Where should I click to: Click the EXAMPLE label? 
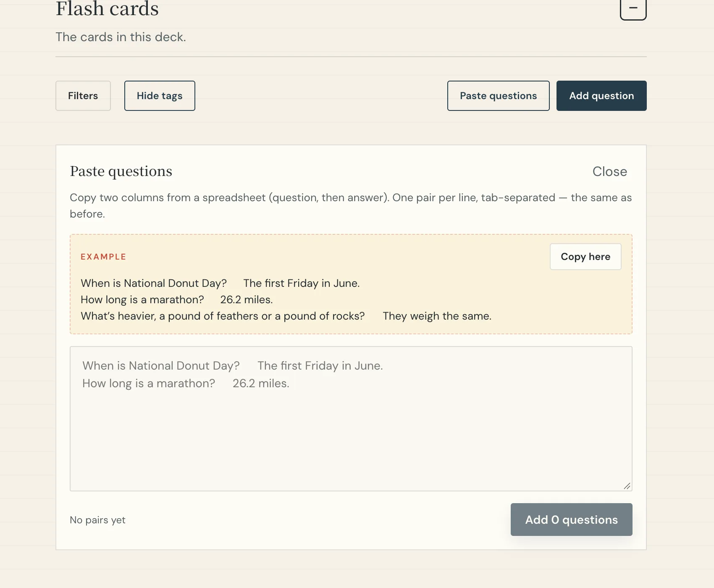103,257
